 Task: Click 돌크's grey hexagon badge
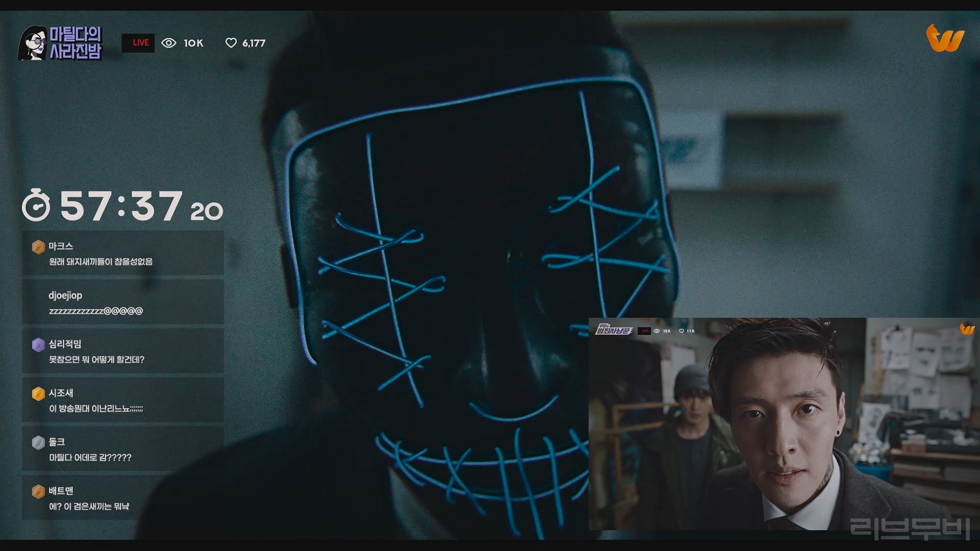click(x=38, y=442)
